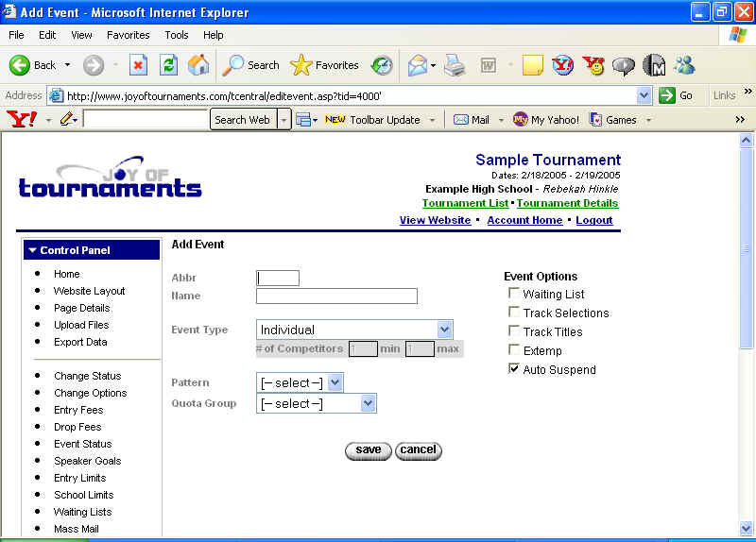Image resolution: width=756 pixels, height=542 pixels.
Task: Uncheck the Auto Suspend checkbox
Action: (514, 369)
